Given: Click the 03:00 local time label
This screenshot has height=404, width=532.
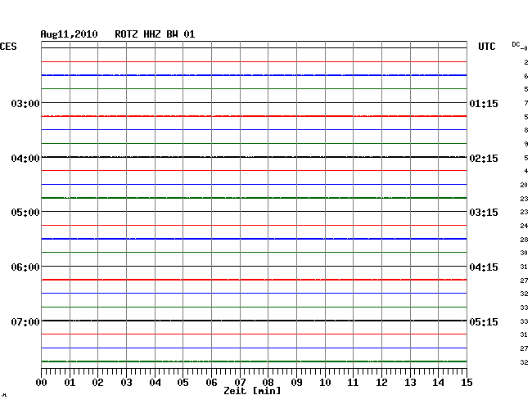Looking at the screenshot, I should point(25,103).
